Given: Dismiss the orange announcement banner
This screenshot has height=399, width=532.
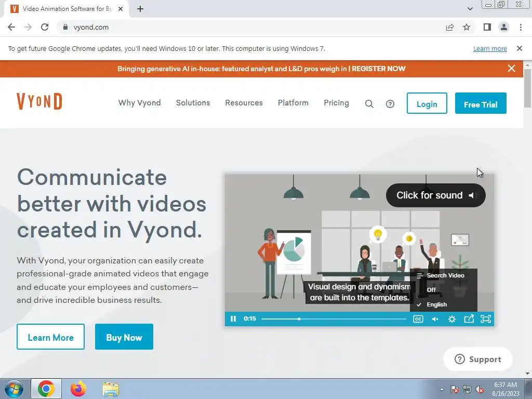Looking at the screenshot, I should click(x=512, y=69).
